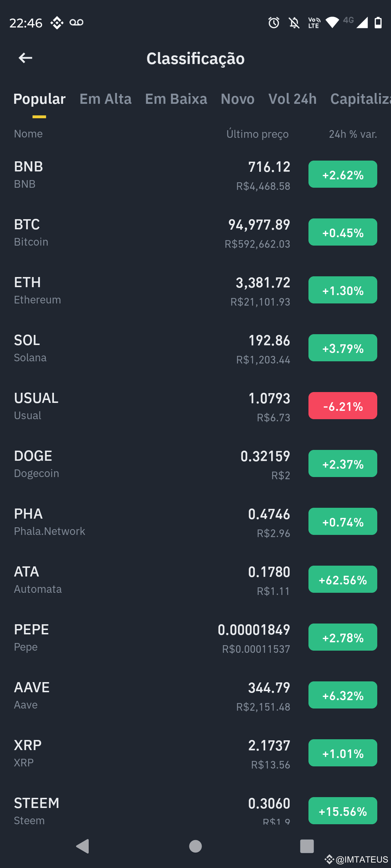The image size is (391, 868).
Task: Tap the muted notifications bell icon
Action: (x=294, y=22)
